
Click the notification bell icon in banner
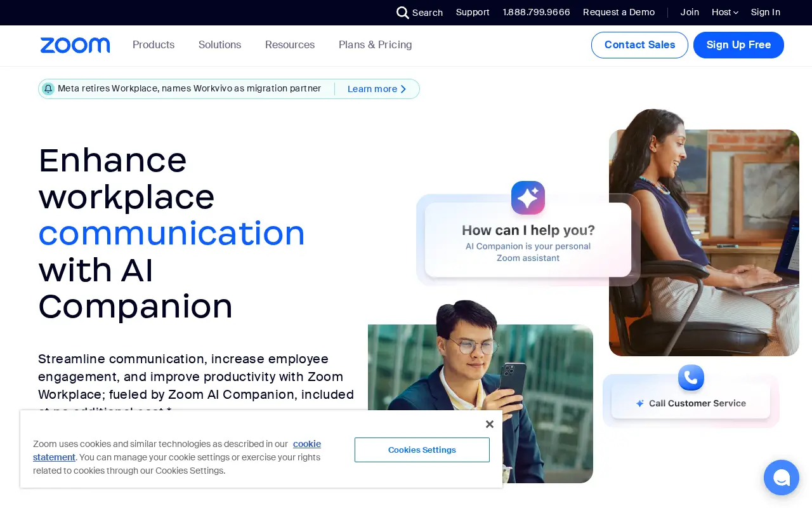tap(48, 89)
